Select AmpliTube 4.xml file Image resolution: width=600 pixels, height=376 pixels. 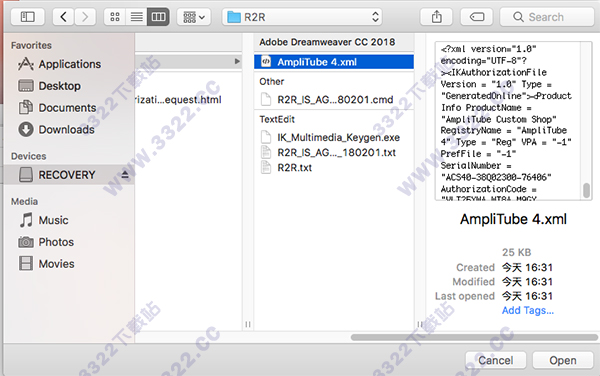tap(334, 62)
